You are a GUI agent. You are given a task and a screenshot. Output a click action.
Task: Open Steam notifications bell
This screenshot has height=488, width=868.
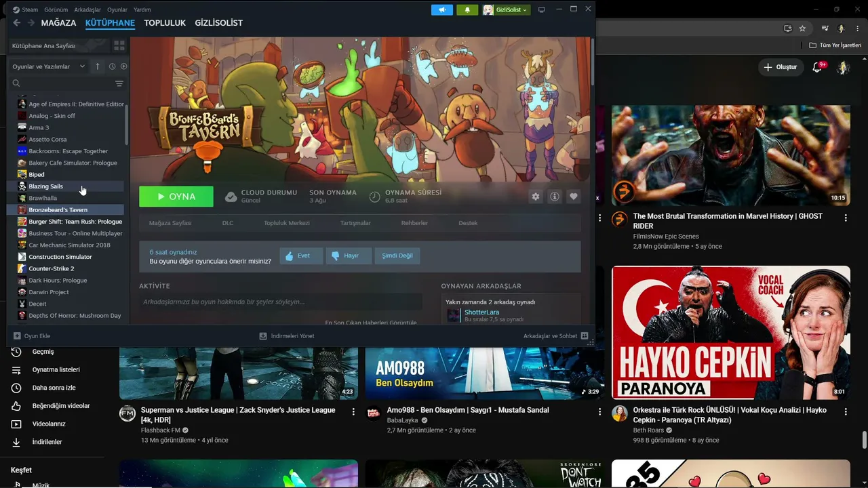(467, 9)
